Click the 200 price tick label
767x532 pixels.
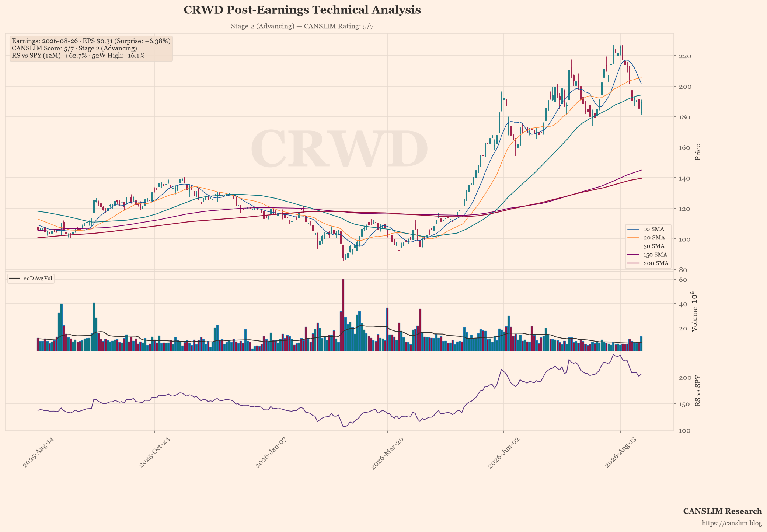(685, 87)
